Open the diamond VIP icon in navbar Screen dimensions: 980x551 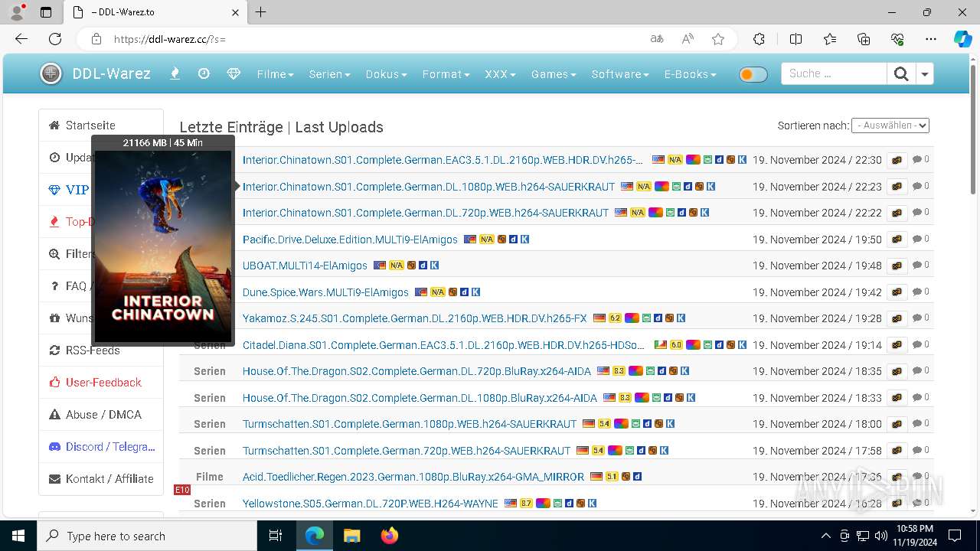234,73
